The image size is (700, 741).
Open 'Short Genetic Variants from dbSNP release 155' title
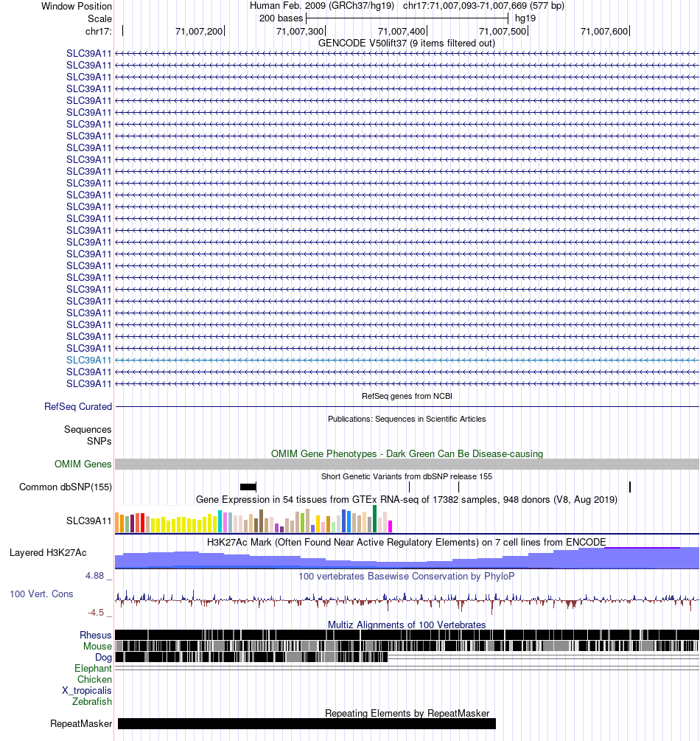coord(407,476)
